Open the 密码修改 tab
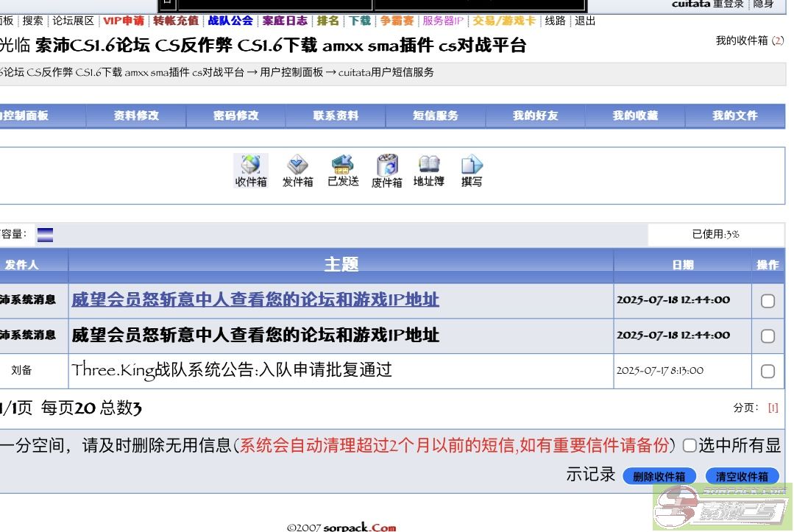This screenshot has height=532, width=794. [236, 116]
